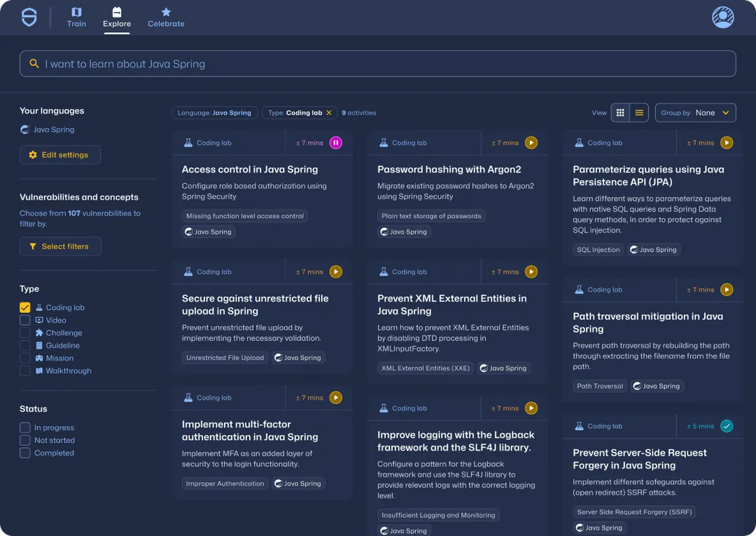Go to the Train tab
The image size is (756, 536).
pyautogui.click(x=76, y=17)
